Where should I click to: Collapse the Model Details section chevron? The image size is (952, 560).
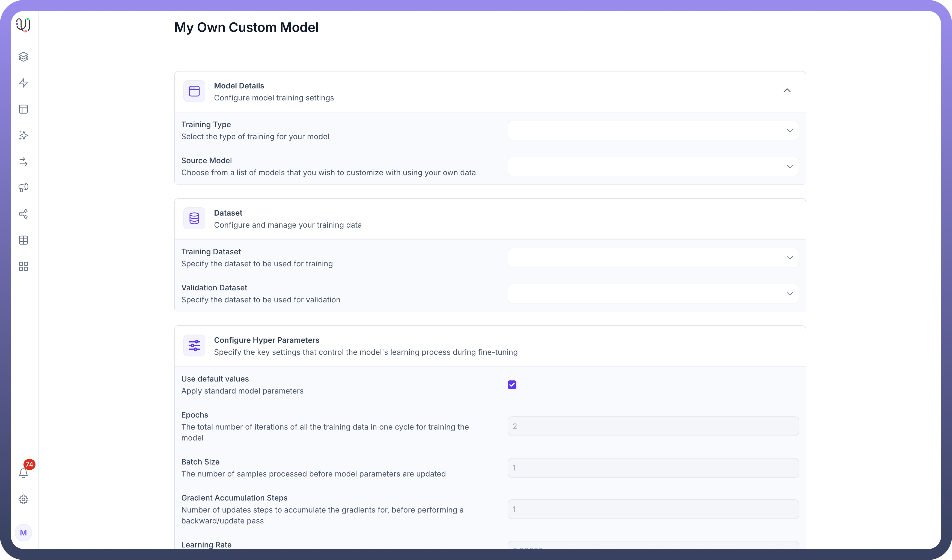[x=787, y=91]
